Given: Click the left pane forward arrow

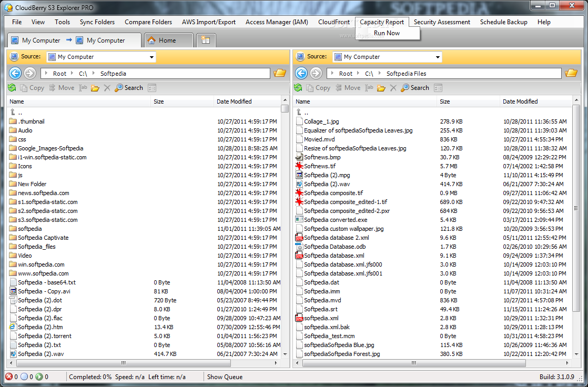Looking at the screenshot, I should tap(29, 73).
